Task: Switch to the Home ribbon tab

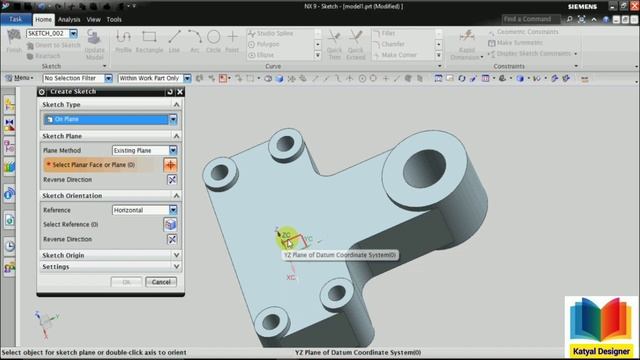Action: pos(43,19)
